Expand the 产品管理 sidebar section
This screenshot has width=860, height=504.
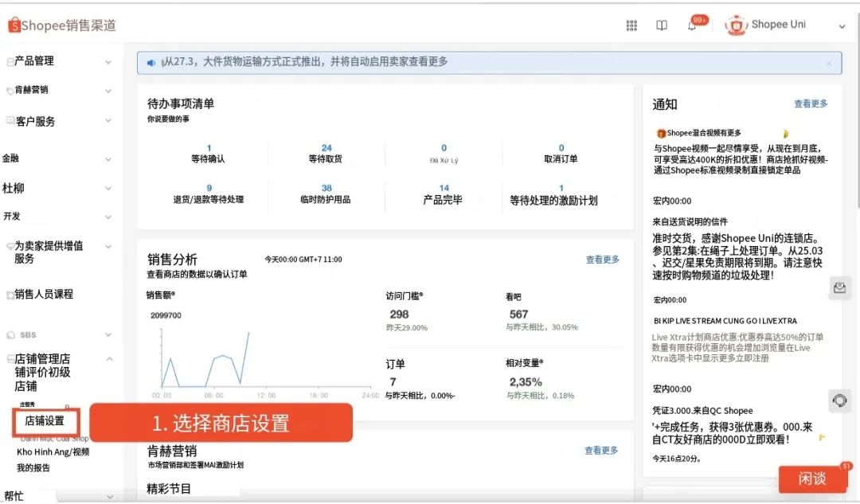108,61
